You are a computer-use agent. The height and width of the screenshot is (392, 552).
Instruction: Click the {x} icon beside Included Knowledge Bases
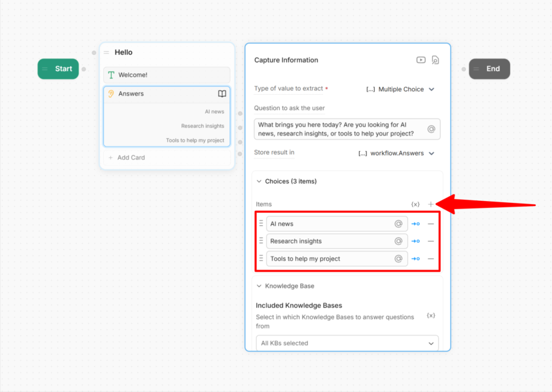pyautogui.click(x=430, y=315)
